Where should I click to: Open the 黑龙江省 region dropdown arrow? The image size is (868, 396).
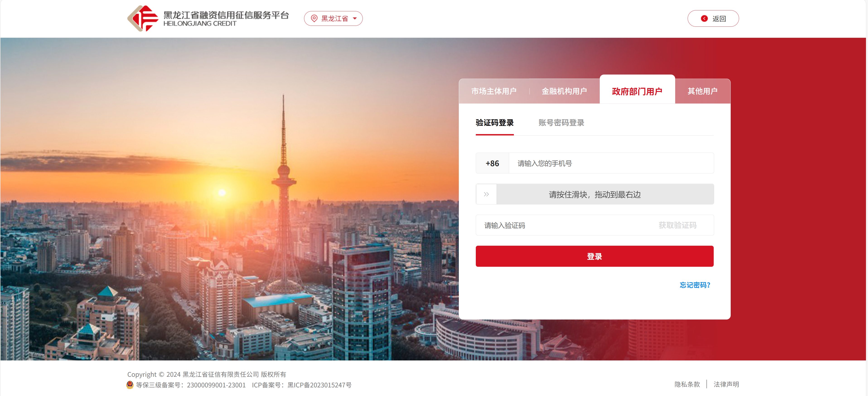[355, 19]
